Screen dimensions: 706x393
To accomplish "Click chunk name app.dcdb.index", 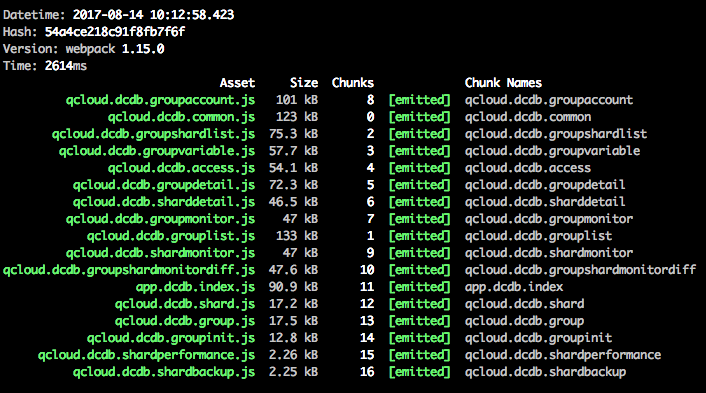I will (x=514, y=287).
